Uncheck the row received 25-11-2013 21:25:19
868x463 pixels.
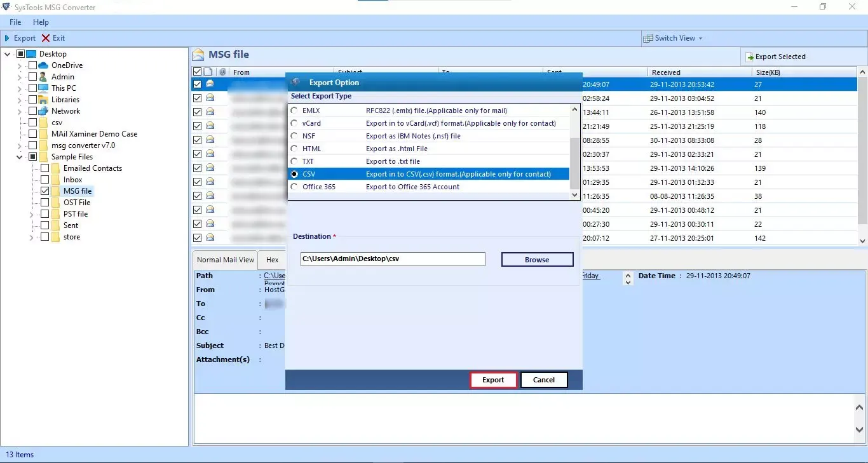coord(197,126)
